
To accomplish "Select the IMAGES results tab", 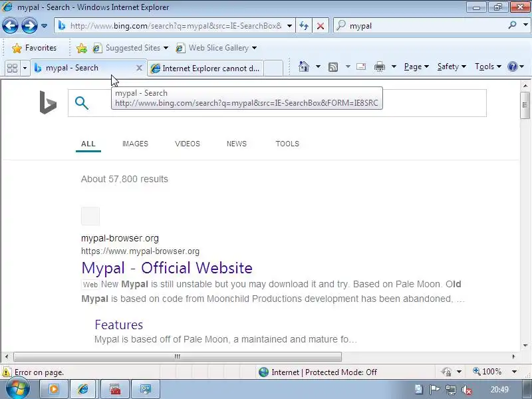I will pos(135,144).
